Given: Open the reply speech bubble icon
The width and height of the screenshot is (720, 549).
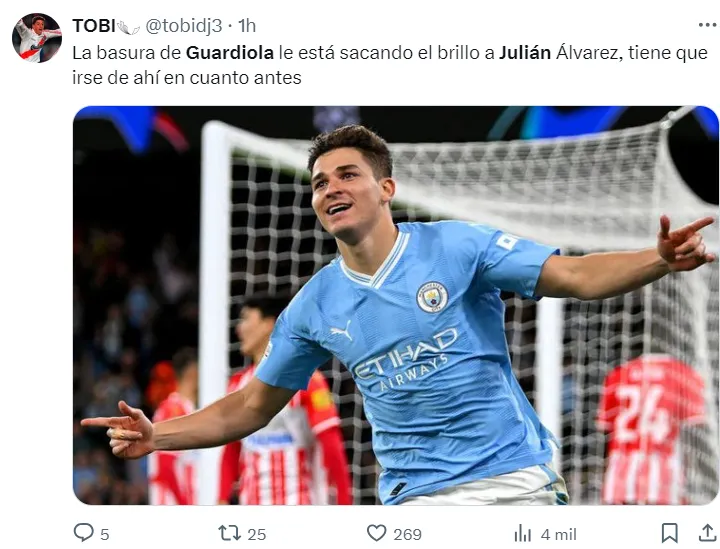Looking at the screenshot, I should [x=84, y=533].
